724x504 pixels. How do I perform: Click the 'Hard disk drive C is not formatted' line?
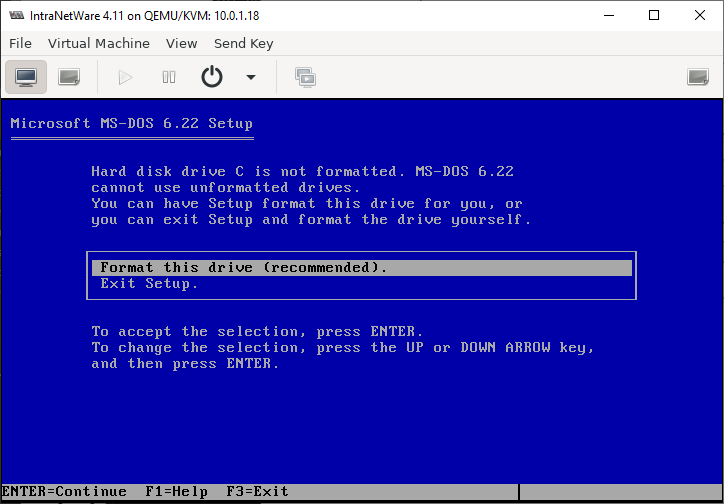click(x=302, y=172)
